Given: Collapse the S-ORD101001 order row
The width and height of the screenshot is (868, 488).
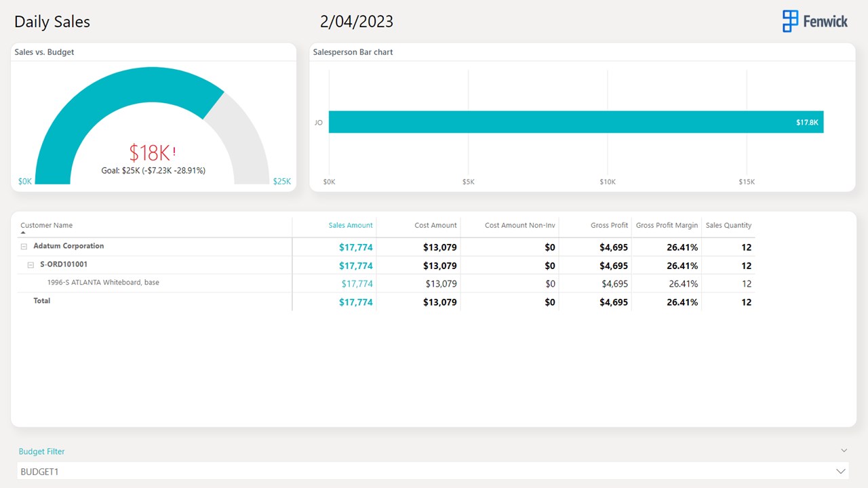Looking at the screenshot, I should pos(31,265).
